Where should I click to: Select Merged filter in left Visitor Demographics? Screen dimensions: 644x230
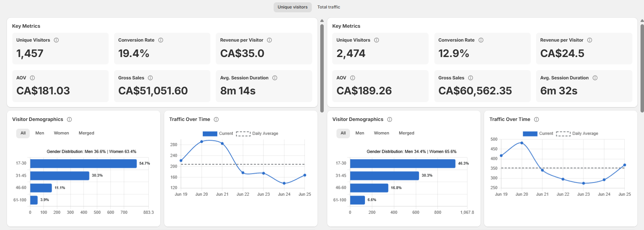point(86,133)
